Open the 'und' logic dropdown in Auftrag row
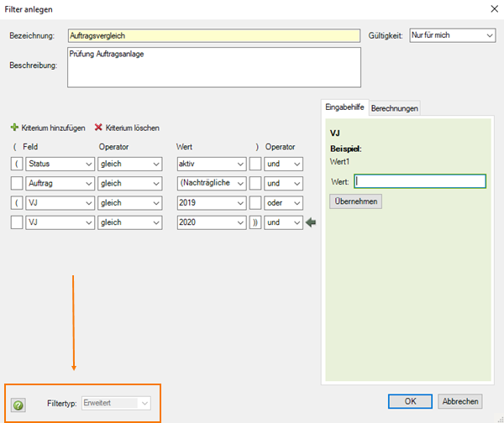The width and height of the screenshot is (504, 423). click(284, 184)
